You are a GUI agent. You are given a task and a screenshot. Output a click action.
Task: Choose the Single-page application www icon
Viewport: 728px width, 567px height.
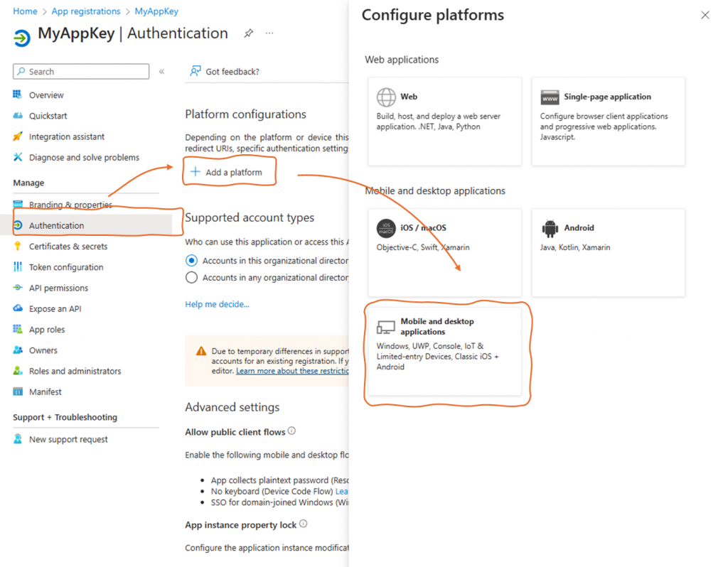[x=550, y=97]
